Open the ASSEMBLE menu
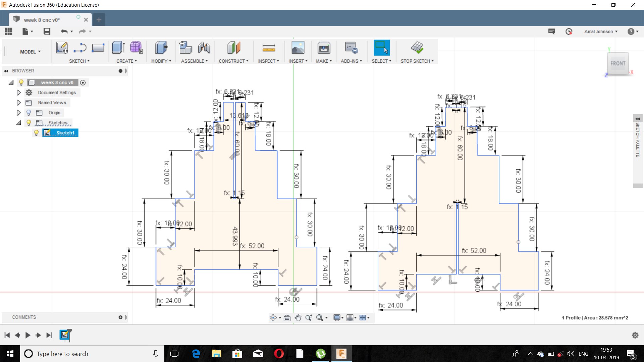 point(194,61)
